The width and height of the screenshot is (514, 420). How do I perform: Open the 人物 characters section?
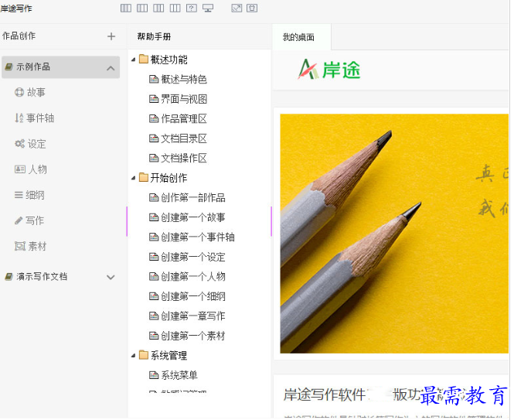coord(36,169)
